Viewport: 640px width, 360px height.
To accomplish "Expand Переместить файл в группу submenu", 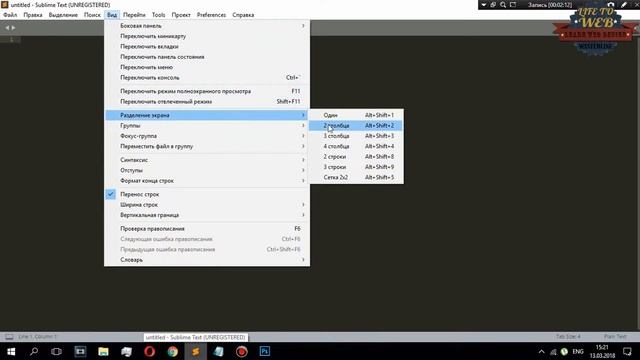I will (x=207, y=146).
